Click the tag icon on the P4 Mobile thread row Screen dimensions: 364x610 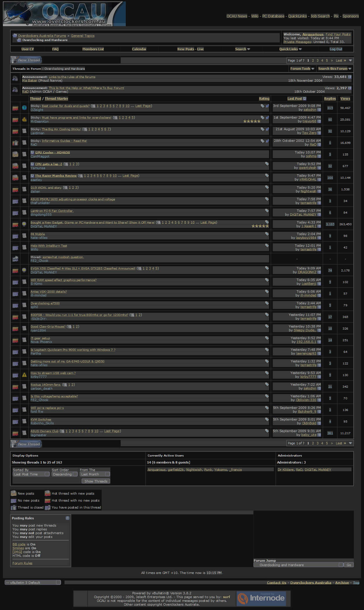coord(267,234)
